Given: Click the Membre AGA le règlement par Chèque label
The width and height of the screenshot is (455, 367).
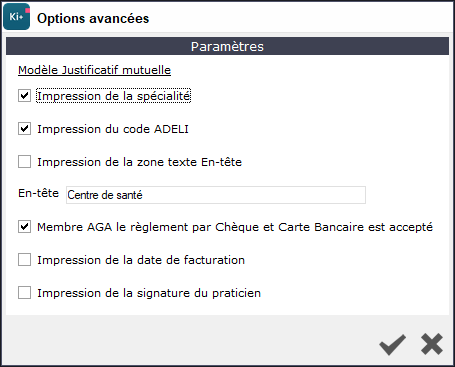Looking at the screenshot, I should pyautogui.click(x=235, y=227).
